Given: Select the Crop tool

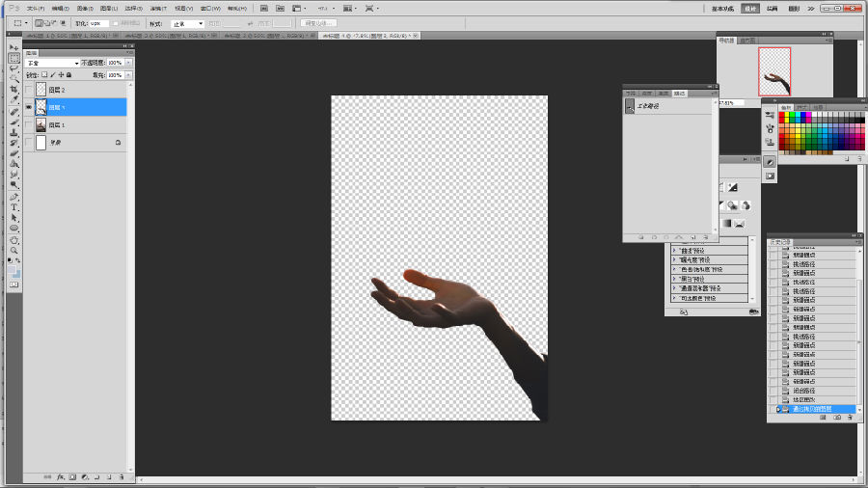Looking at the screenshot, I should (14, 90).
